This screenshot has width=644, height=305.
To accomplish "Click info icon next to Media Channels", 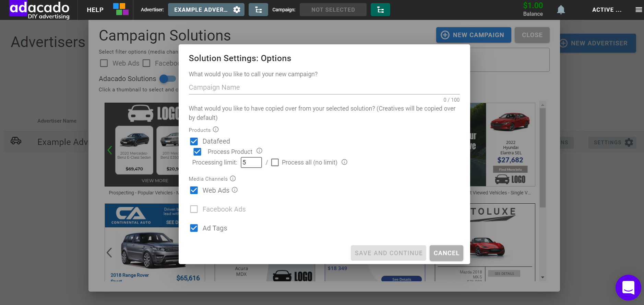I will [x=233, y=178].
